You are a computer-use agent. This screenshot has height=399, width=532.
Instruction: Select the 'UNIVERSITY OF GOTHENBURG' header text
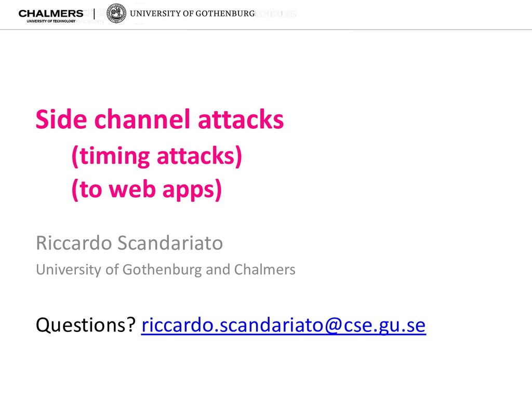(192, 14)
